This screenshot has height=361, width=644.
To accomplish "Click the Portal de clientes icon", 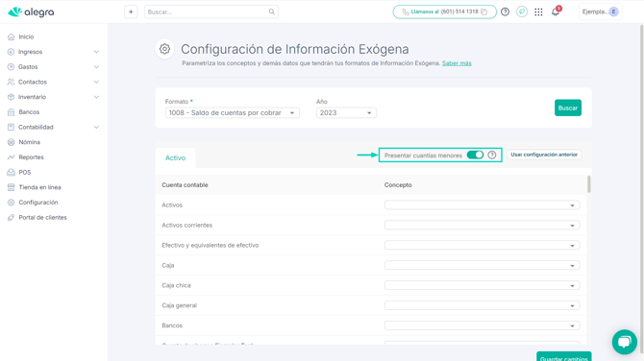I will pos(12,217).
